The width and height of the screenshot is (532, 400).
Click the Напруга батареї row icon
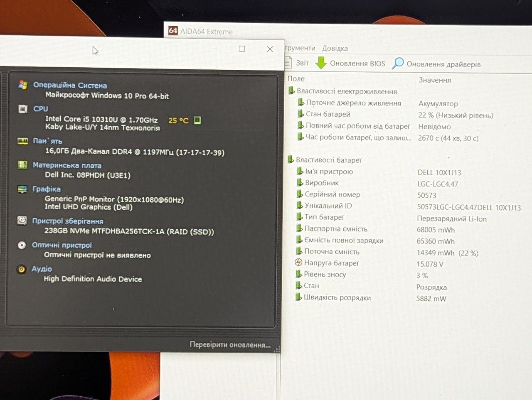click(x=298, y=263)
